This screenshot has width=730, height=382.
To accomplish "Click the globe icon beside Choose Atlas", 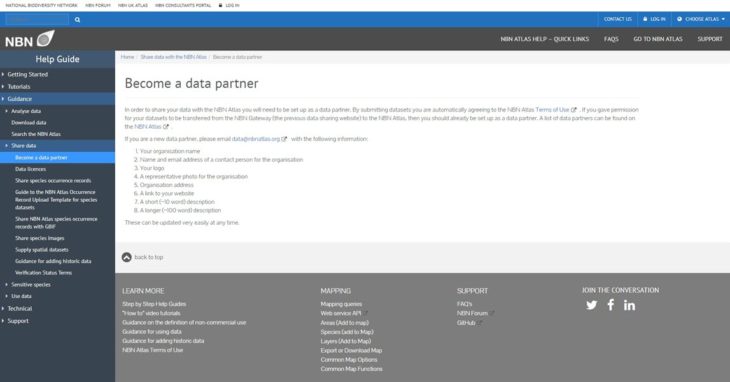I will 679,19.
